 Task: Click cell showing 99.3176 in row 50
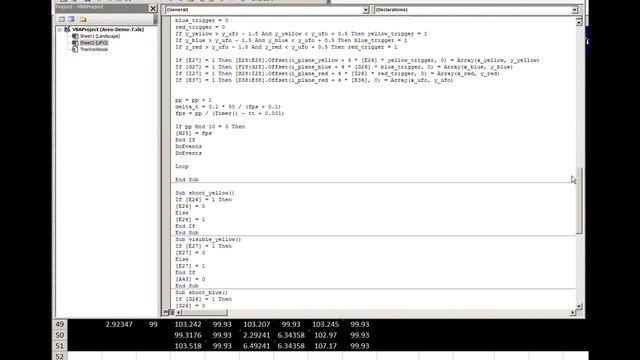(x=188, y=335)
